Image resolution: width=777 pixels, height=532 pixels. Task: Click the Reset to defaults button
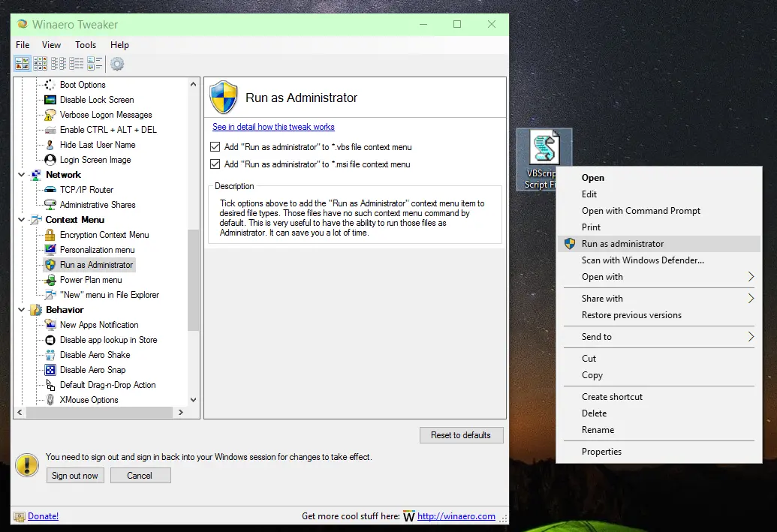click(462, 435)
